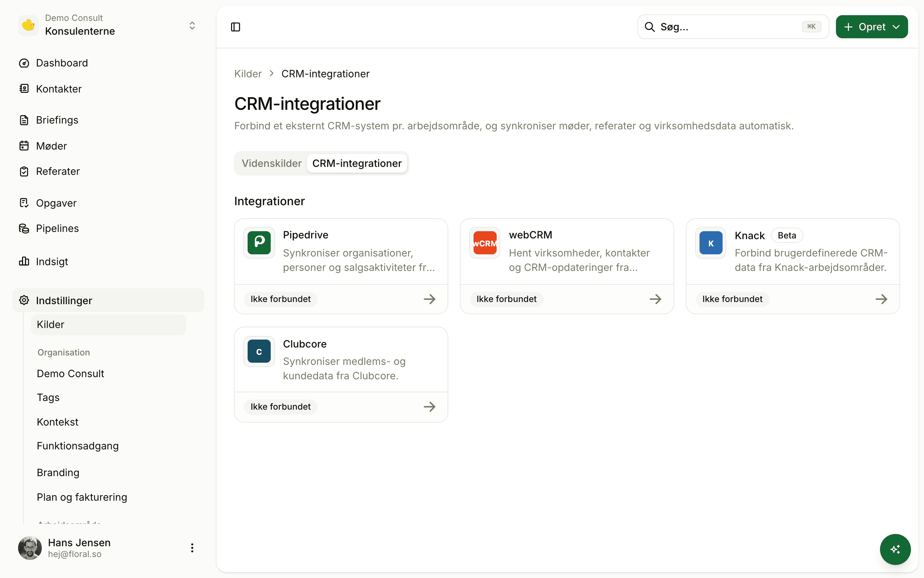Image resolution: width=924 pixels, height=578 pixels.
Task: Open the AI sparkle assistant button
Action: pos(895,549)
